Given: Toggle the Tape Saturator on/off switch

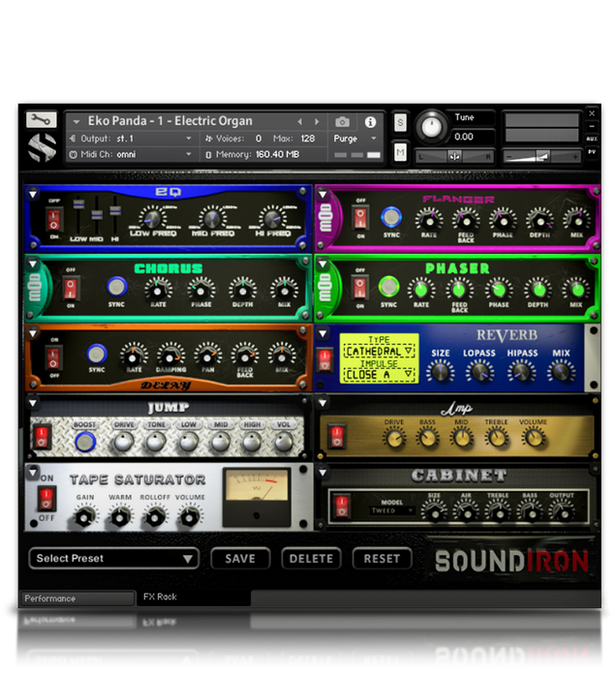Looking at the screenshot, I should [46, 499].
